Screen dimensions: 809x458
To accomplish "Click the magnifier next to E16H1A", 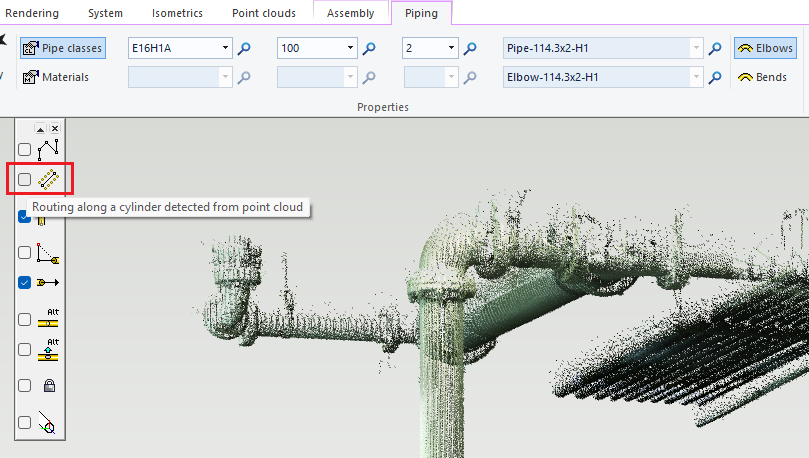I will click(x=244, y=48).
